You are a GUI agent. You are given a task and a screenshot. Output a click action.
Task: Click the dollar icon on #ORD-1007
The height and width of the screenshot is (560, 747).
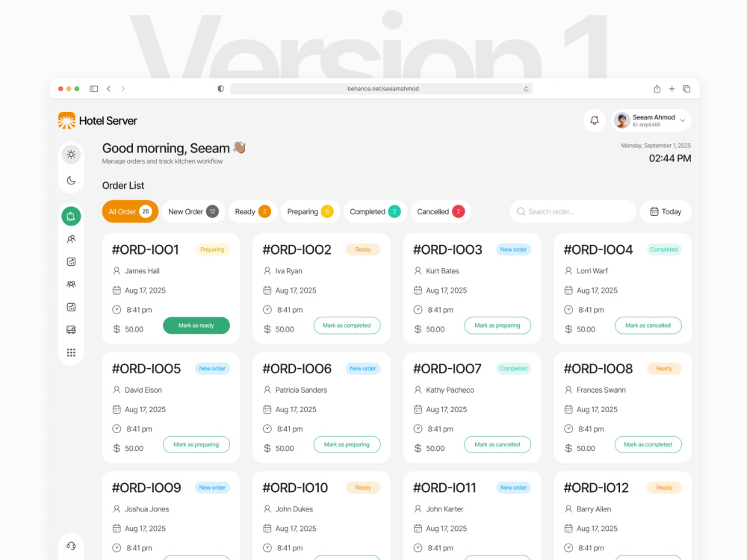[418, 448]
